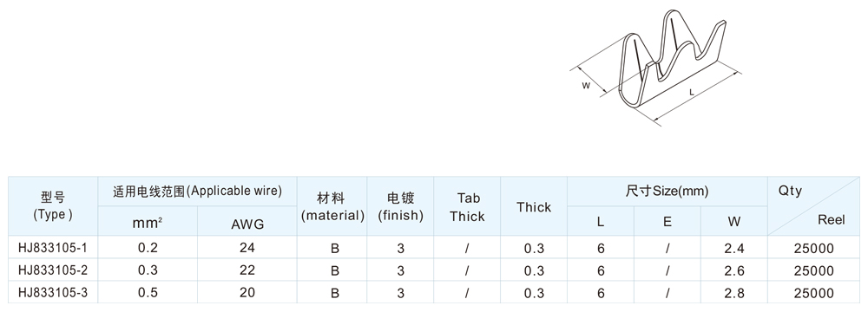
Task: Click the L dimension label in diagram
Action: (692, 93)
